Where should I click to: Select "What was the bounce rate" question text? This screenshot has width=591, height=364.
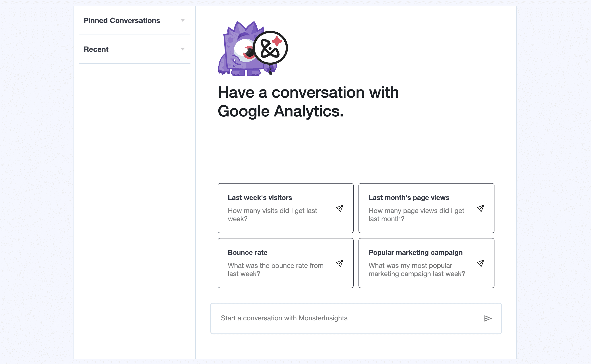(x=275, y=266)
